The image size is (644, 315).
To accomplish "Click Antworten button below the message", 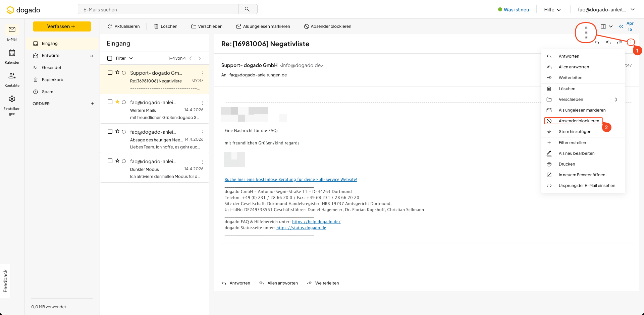I will [236, 283].
